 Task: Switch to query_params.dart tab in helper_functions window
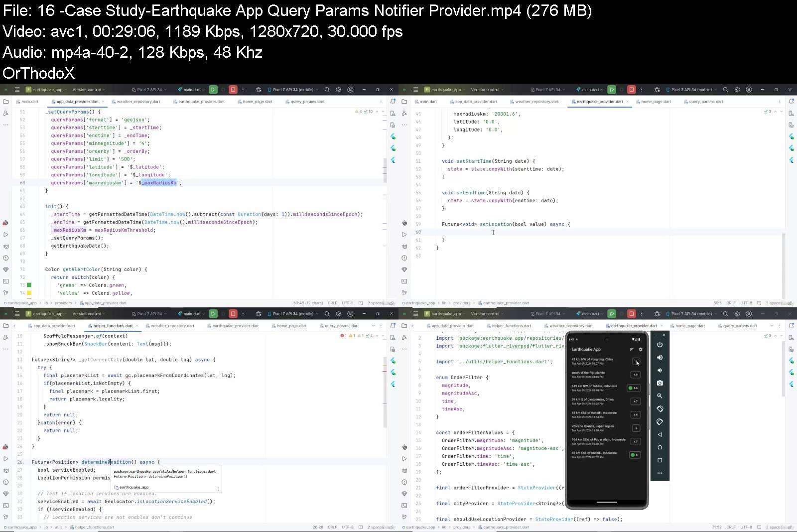[x=339, y=326]
